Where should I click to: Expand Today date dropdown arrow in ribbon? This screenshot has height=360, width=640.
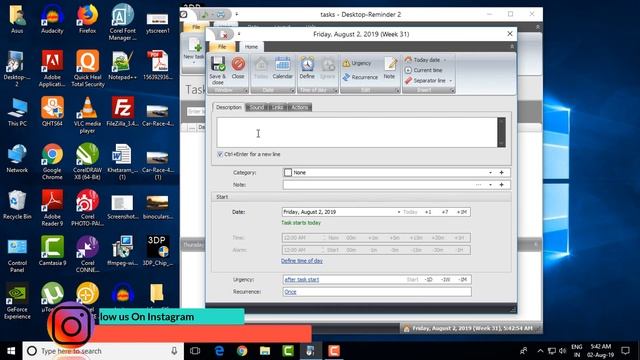tap(445, 60)
